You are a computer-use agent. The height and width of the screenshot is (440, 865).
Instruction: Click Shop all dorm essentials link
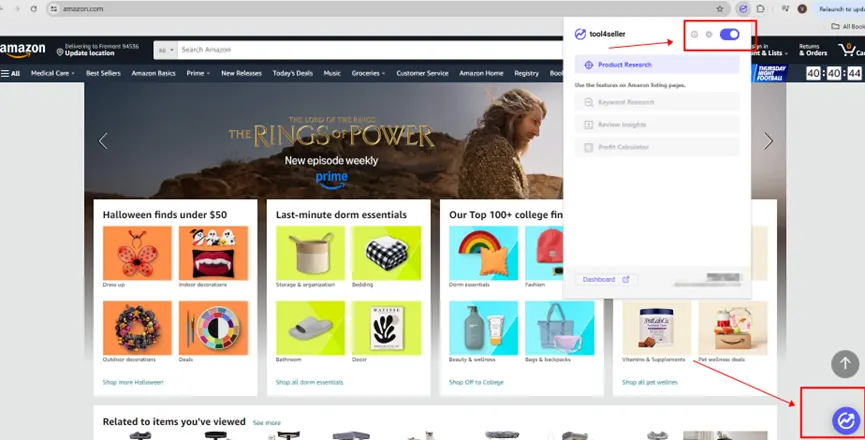[309, 382]
